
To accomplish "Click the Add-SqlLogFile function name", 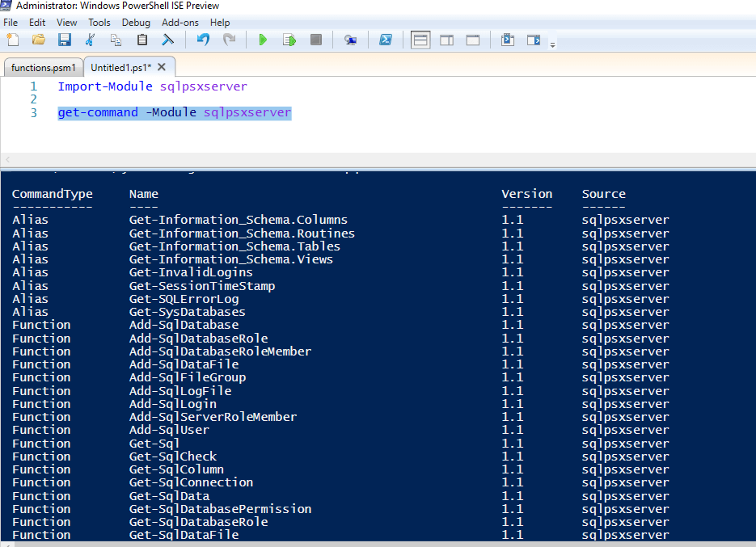I will point(180,391).
